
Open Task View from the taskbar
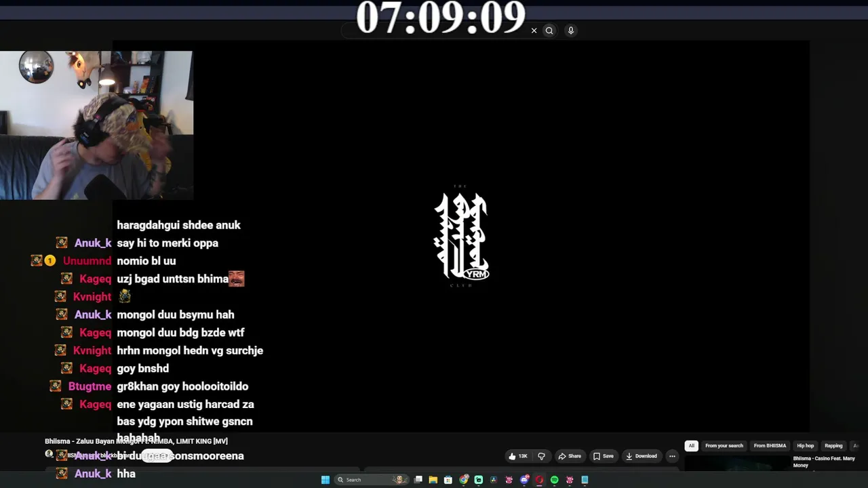[x=418, y=480]
